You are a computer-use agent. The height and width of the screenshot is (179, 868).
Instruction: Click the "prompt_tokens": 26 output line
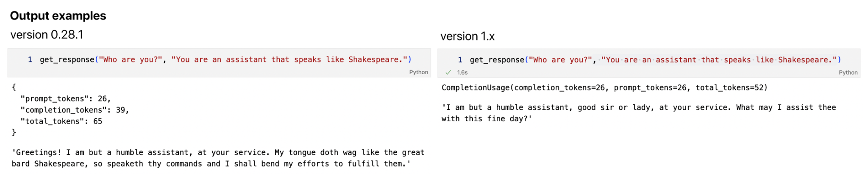[x=65, y=98]
